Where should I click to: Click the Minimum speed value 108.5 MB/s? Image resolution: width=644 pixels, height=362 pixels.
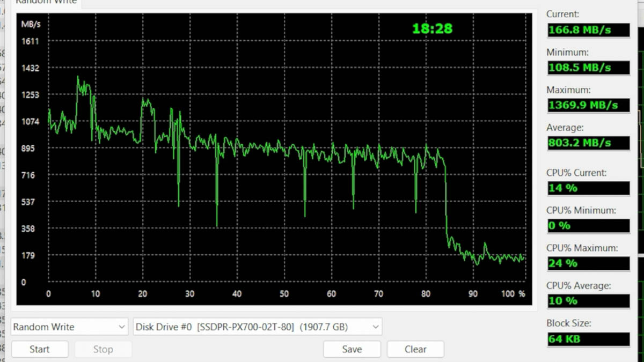[588, 68]
